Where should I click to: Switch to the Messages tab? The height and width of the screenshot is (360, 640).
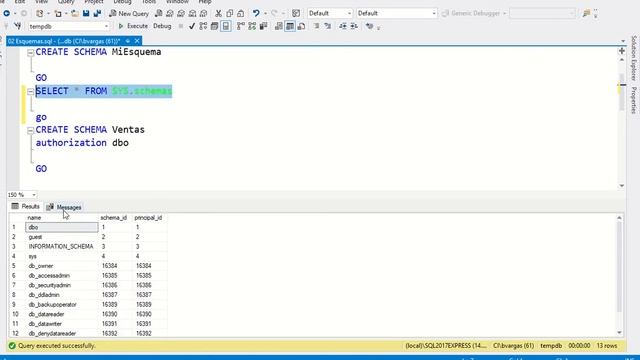click(64, 207)
